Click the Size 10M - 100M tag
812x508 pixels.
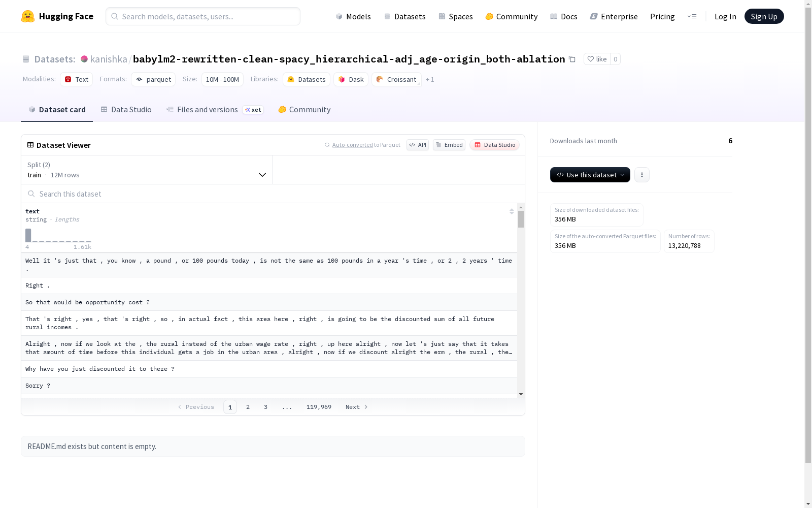pos(222,79)
